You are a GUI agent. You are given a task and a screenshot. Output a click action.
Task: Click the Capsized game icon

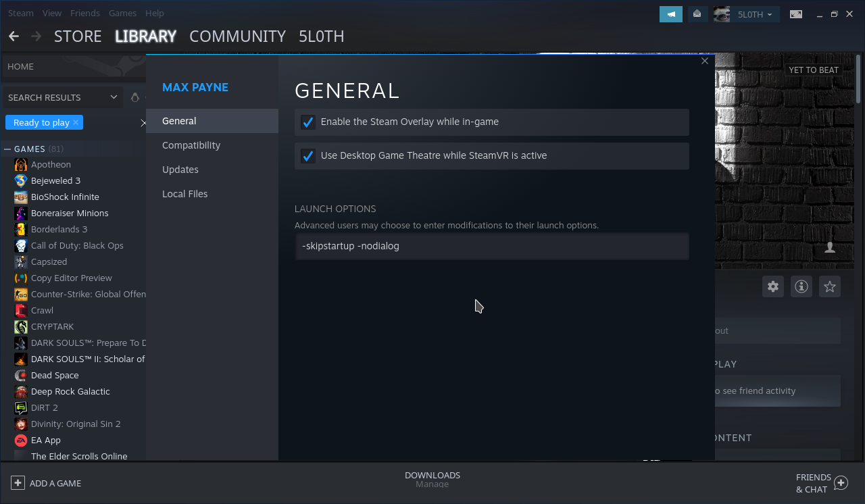(20, 261)
